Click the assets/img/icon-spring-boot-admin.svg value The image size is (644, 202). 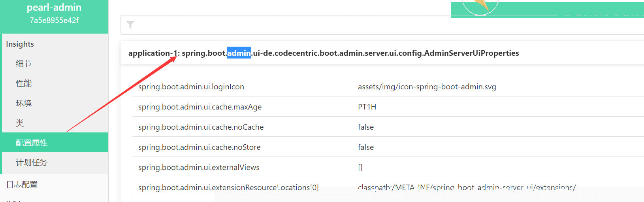point(427,87)
